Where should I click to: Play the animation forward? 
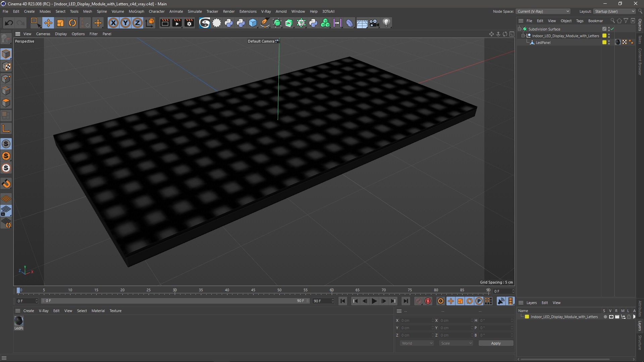pos(374,301)
